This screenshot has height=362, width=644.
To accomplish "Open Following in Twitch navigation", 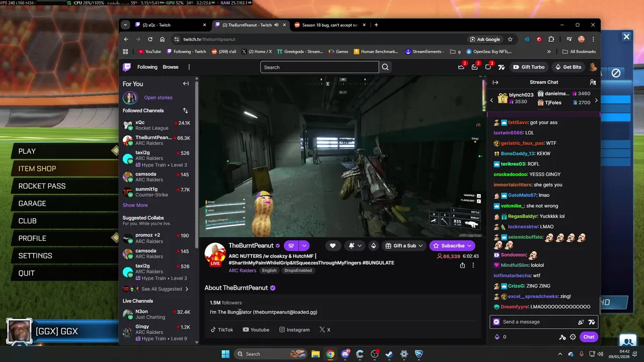I will click(147, 67).
